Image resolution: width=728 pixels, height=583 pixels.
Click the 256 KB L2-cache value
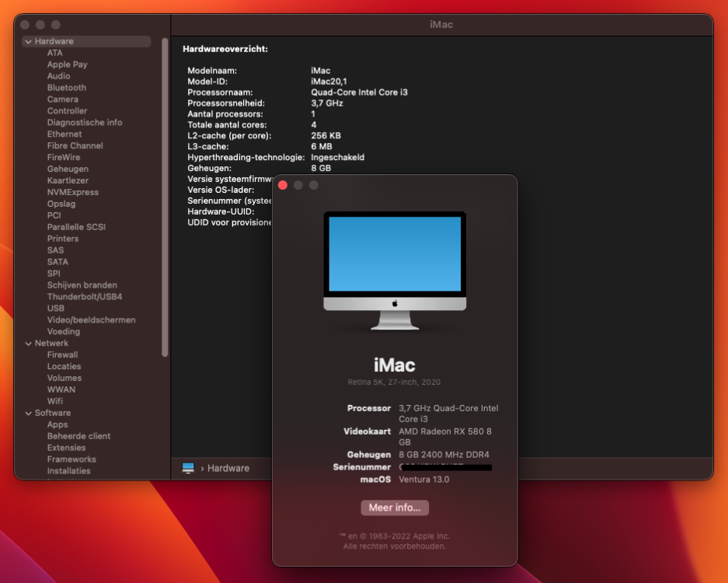tap(326, 136)
